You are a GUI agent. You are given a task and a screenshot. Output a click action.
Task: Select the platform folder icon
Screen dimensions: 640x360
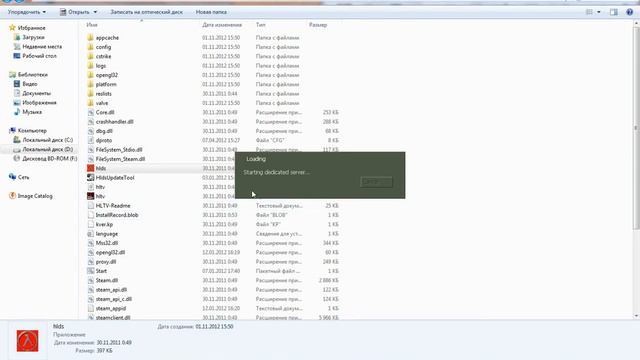pyautogui.click(x=91, y=84)
